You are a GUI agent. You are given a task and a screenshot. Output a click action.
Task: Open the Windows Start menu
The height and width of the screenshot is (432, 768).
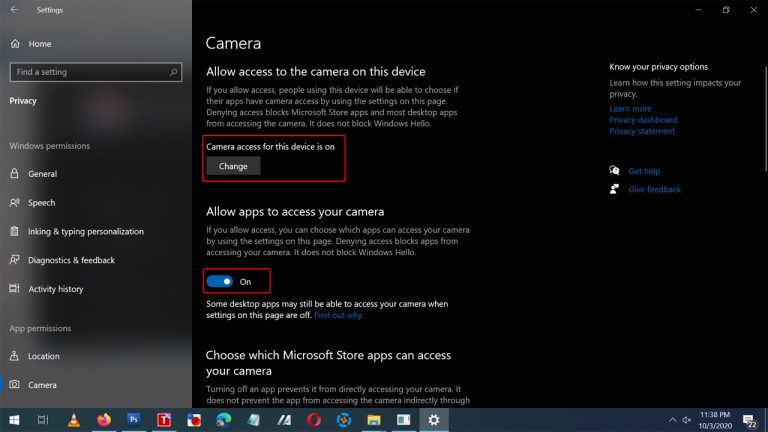coord(14,420)
